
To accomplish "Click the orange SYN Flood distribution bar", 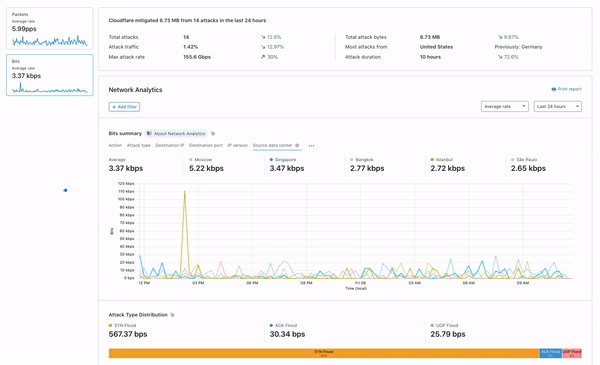I will click(324, 353).
